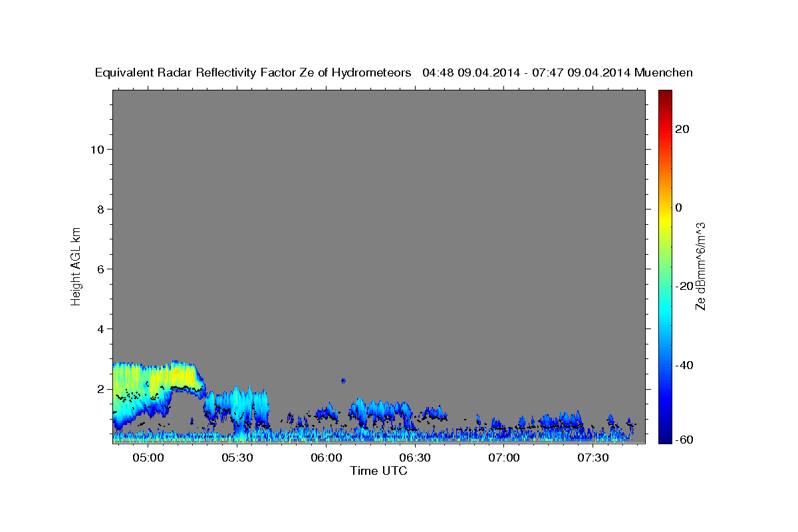Click the height tick label 4

101,329
